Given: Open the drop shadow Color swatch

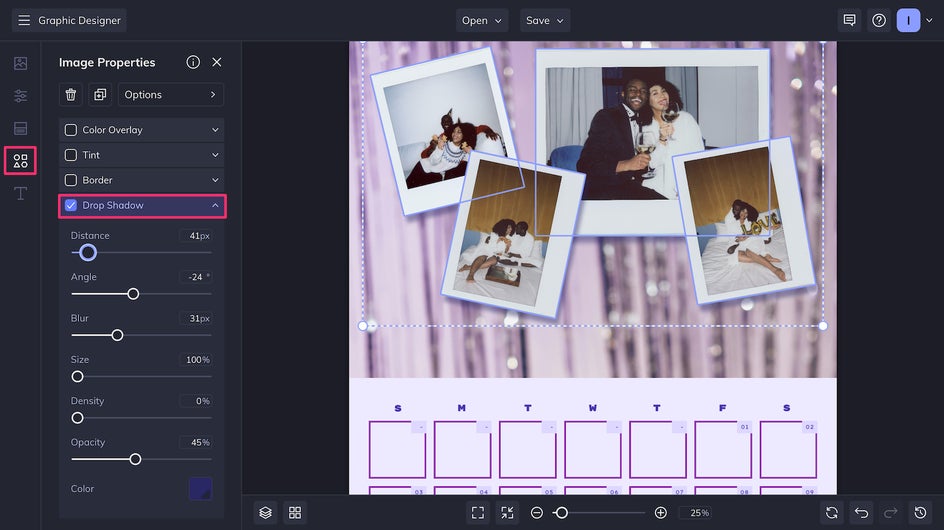Looking at the screenshot, I should 200,488.
